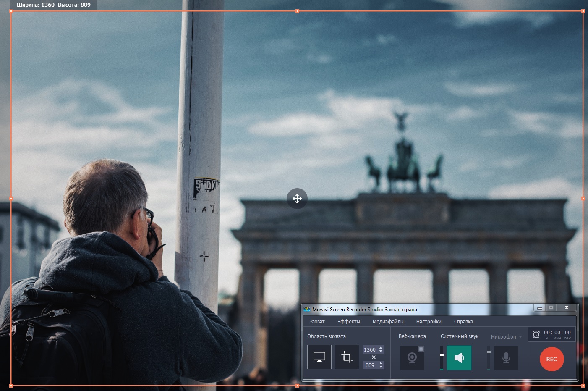The height and width of the screenshot is (391, 588).
Task: Increase capture width with up arrow
Action: tap(381, 348)
